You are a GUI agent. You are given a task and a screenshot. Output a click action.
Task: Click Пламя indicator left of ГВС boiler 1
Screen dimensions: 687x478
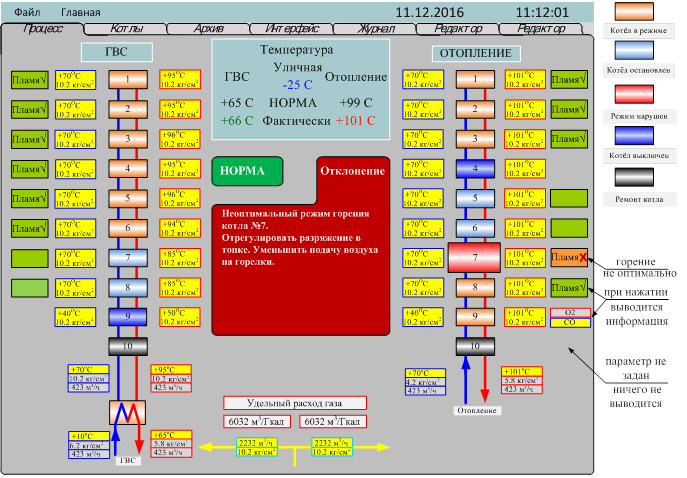29,79
